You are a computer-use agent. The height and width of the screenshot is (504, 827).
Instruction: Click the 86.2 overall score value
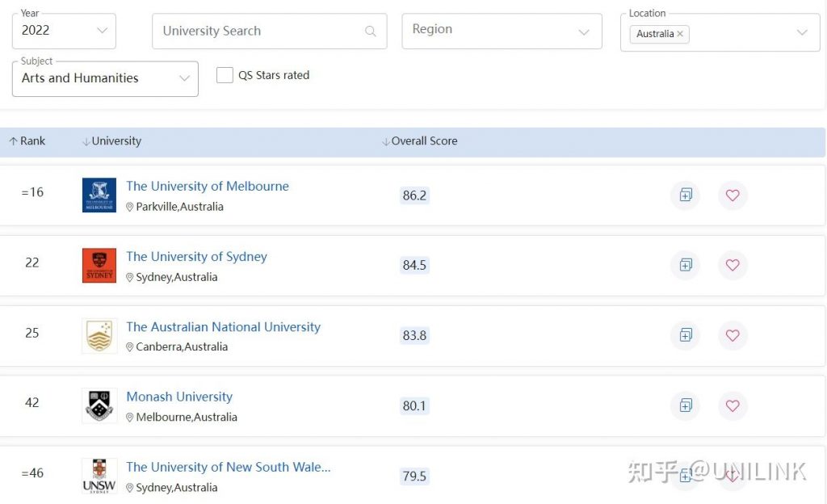(414, 195)
